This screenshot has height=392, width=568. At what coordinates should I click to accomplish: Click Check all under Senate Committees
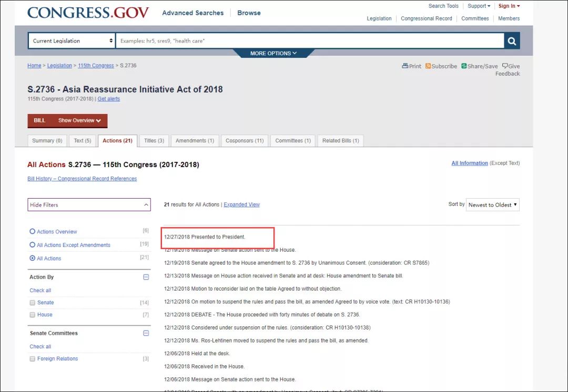point(40,346)
